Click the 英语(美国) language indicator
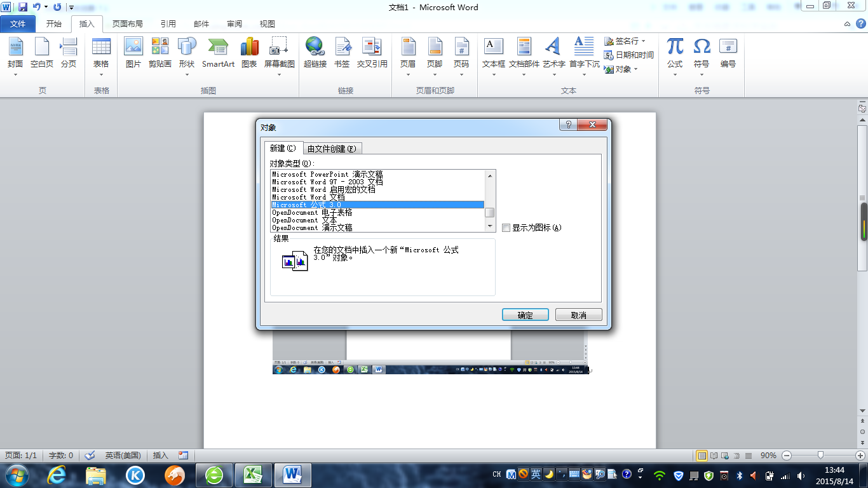The height and width of the screenshot is (488, 868). click(x=123, y=455)
